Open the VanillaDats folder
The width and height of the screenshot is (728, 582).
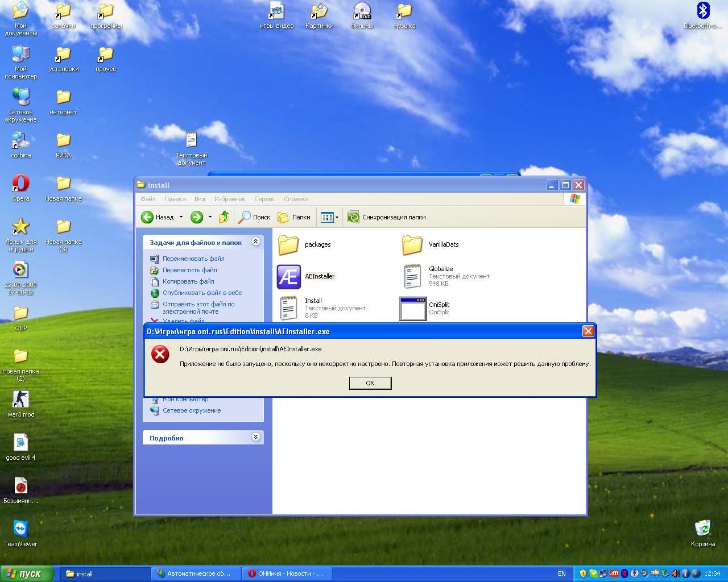coord(412,245)
